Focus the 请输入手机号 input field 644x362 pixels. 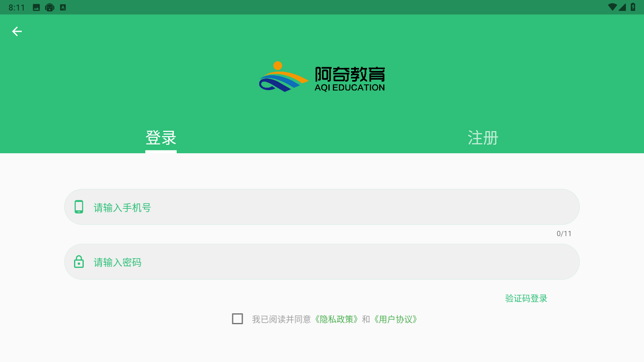pos(322,207)
